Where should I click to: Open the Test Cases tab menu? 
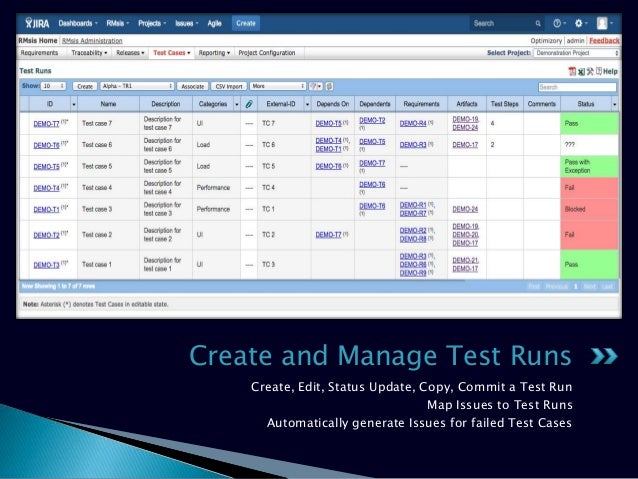[172, 53]
